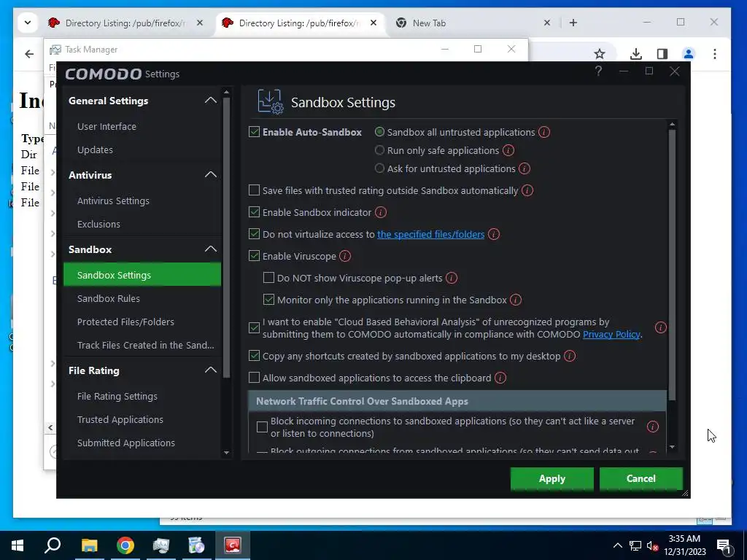This screenshot has height=560, width=747.
Task: Toggle Chrome side panel icon
Action: click(662, 54)
